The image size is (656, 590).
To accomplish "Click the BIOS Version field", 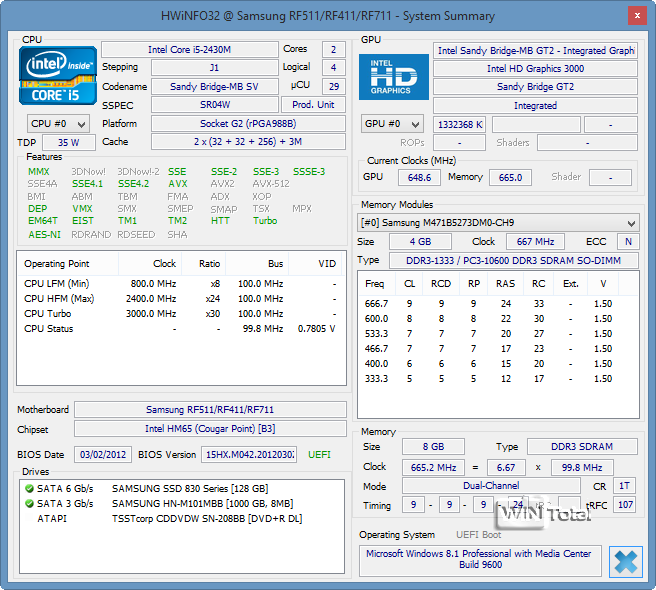I will [x=251, y=455].
